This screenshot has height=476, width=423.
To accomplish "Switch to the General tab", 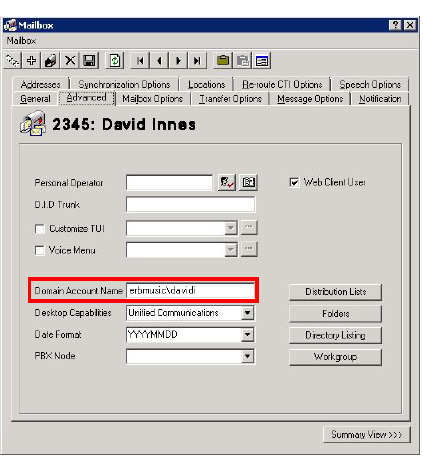I will point(35,99).
